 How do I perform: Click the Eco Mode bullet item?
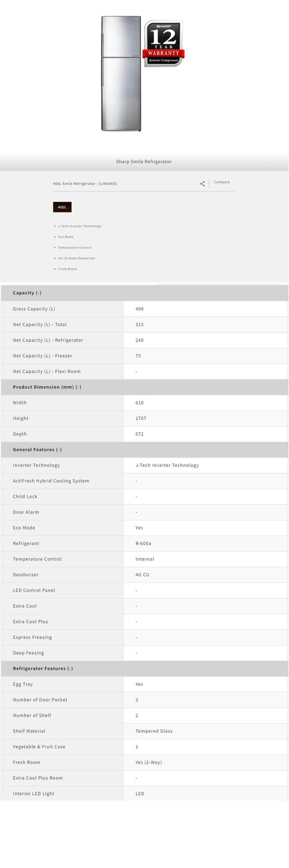coord(66,237)
